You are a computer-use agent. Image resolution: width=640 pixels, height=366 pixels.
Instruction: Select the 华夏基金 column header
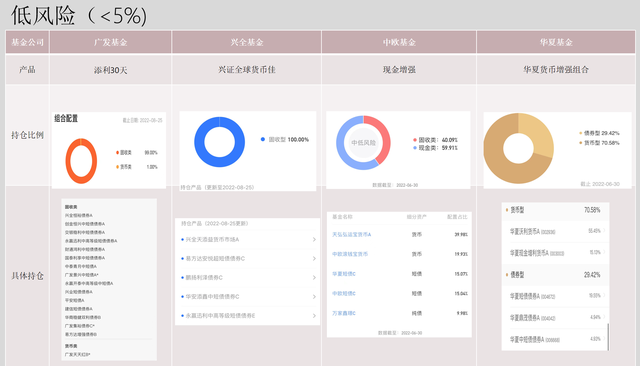pos(556,42)
